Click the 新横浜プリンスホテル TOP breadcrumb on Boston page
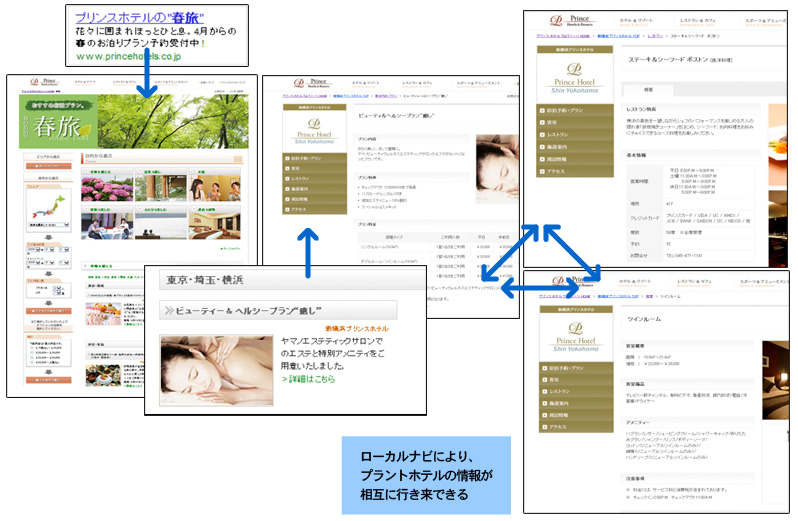 618,37
